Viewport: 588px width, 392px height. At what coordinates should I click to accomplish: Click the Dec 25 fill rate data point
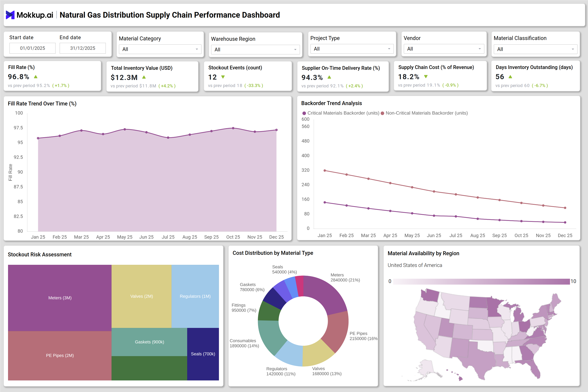coord(277,130)
